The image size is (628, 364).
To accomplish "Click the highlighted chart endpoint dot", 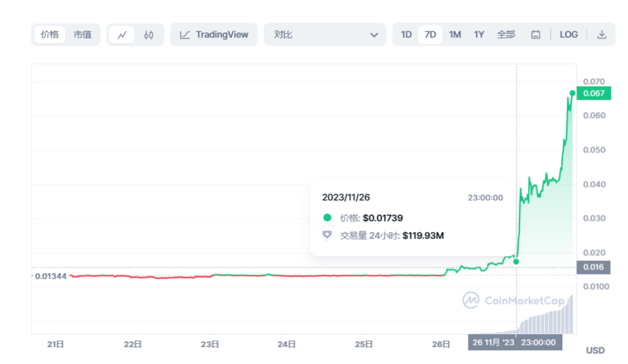I will [572, 93].
